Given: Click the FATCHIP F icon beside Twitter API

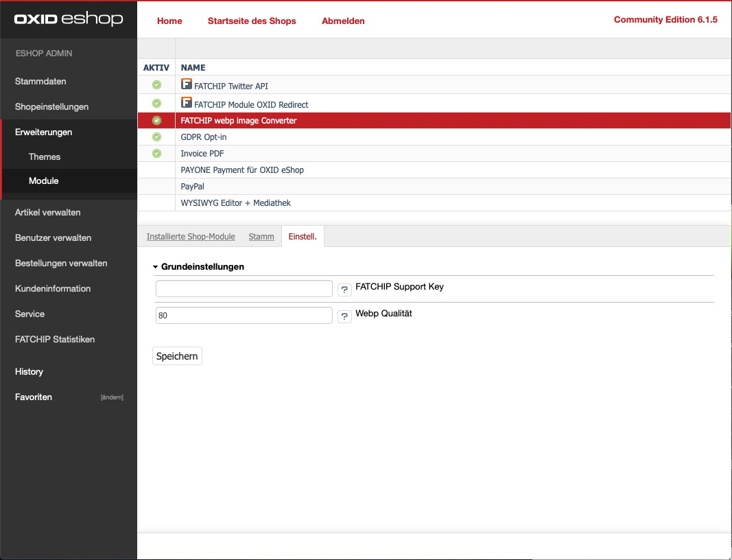Looking at the screenshot, I should click(186, 84).
